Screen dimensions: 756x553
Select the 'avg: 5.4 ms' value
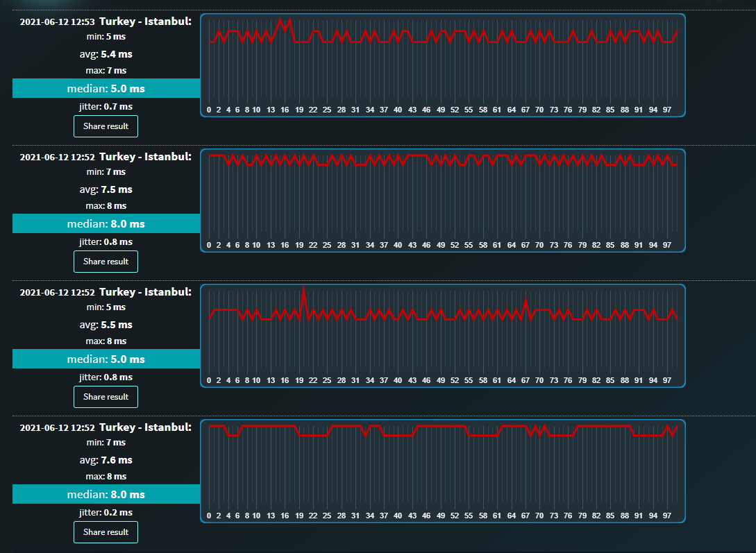(106, 54)
